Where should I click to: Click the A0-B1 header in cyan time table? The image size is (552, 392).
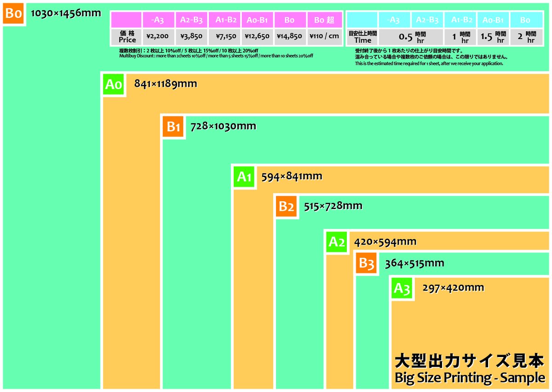point(493,20)
